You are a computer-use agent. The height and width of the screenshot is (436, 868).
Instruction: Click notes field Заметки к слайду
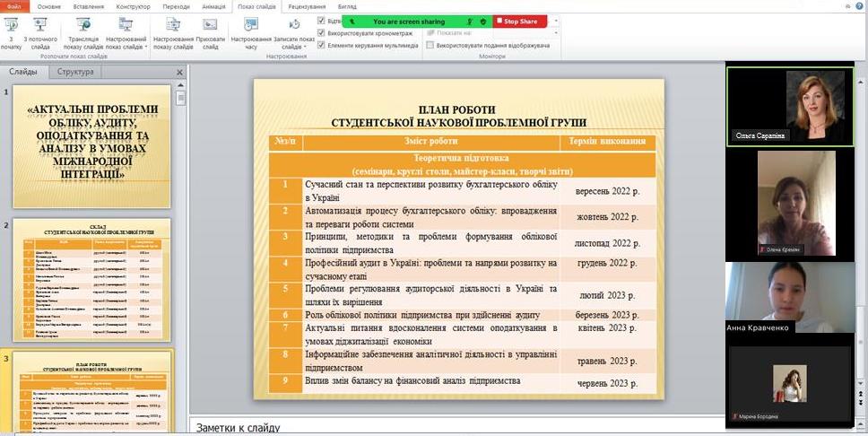[455, 425]
